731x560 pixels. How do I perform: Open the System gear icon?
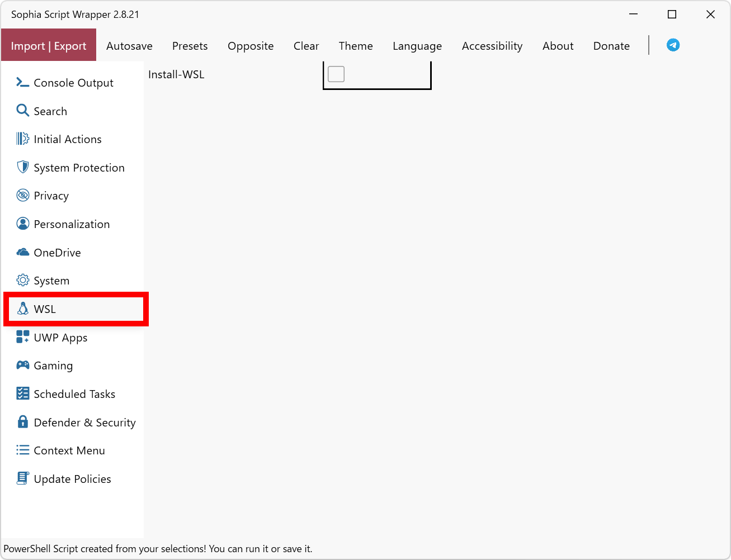22,280
